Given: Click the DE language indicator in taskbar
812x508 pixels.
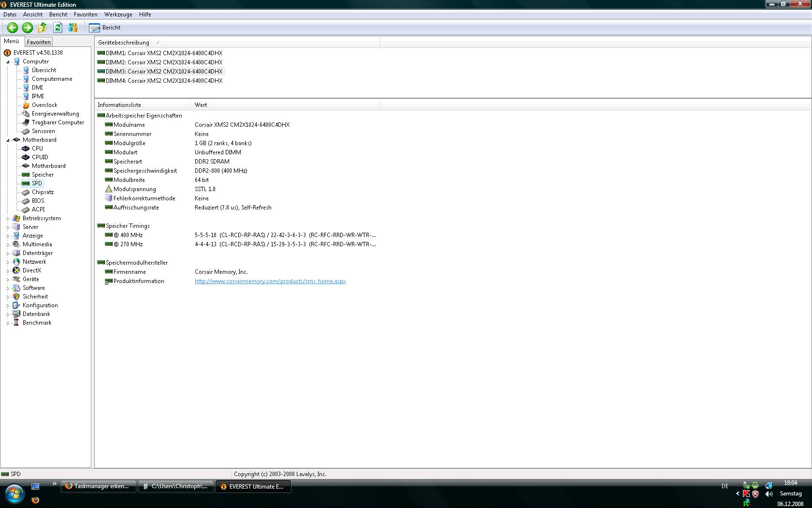Looking at the screenshot, I should tap(725, 486).
